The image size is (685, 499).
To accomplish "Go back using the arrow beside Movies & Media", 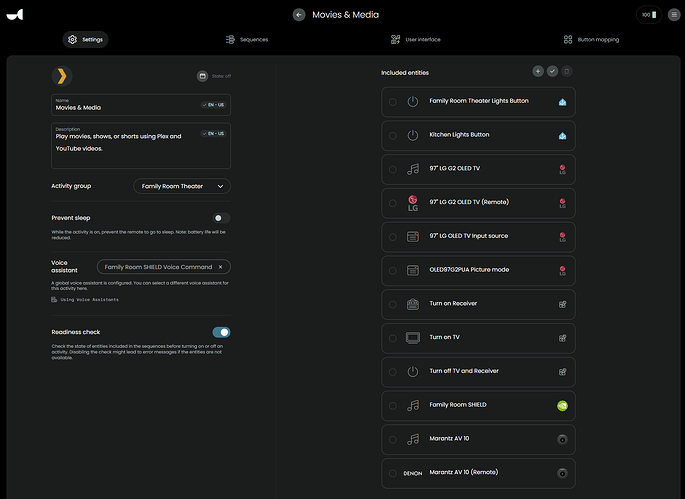I will click(299, 15).
